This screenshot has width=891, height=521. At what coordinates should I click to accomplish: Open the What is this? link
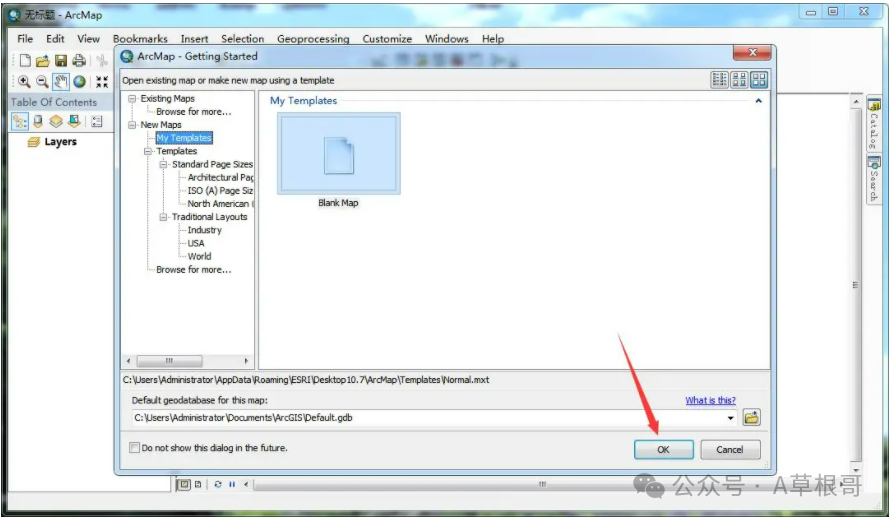tap(710, 401)
